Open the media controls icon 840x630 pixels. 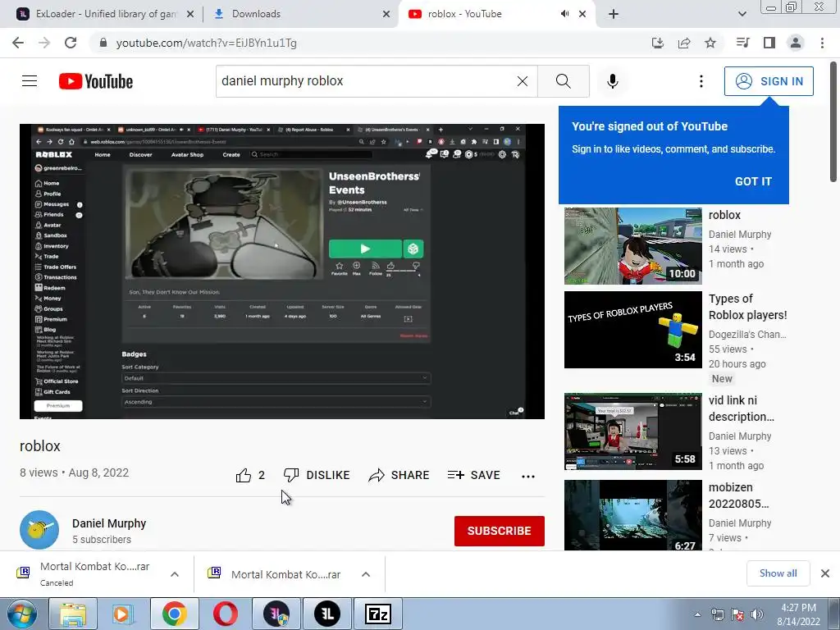pos(742,43)
